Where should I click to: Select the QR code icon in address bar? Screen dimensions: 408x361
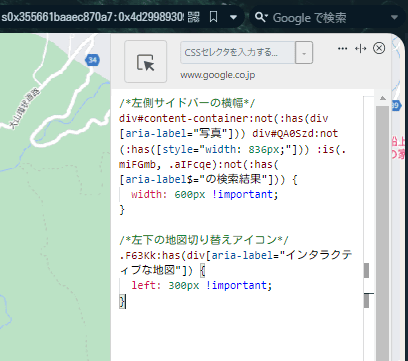click(x=194, y=17)
